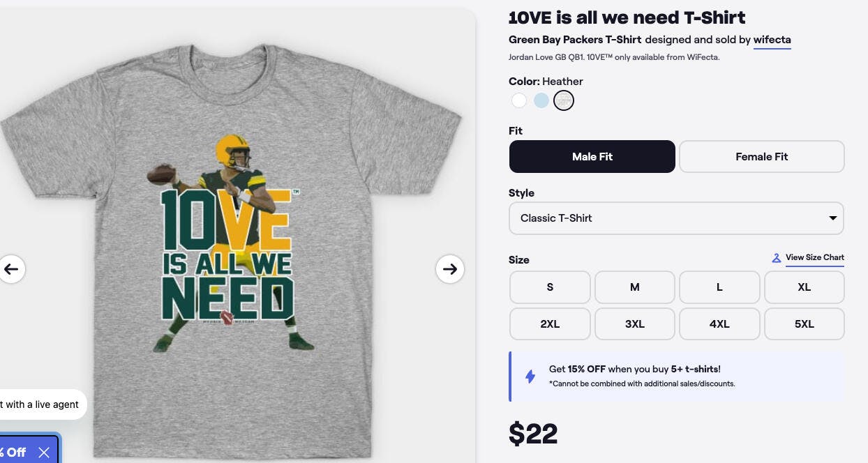Image resolution: width=868 pixels, height=463 pixels.
Task: Open the View Size Chart link
Action: (x=814, y=257)
